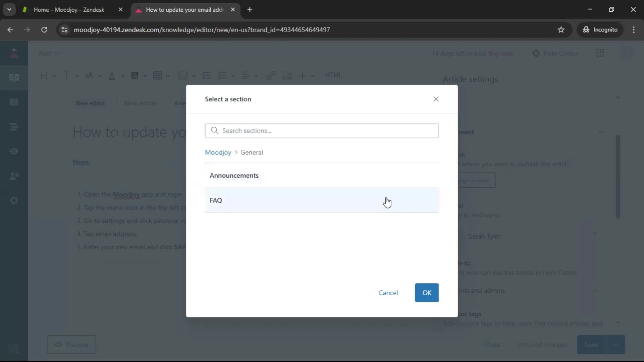644x362 pixels.
Task: Open the moderation alert icon in sidebar
Action: click(14, 102)
